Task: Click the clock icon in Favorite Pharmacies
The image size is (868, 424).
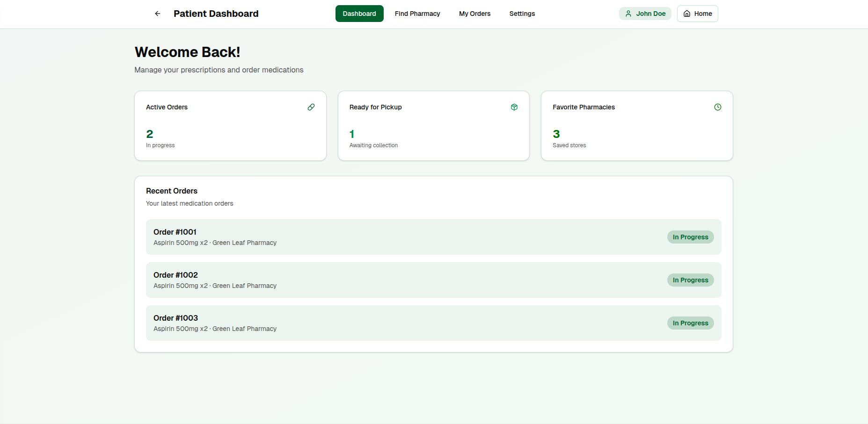Action: click(x=717, y=107)
